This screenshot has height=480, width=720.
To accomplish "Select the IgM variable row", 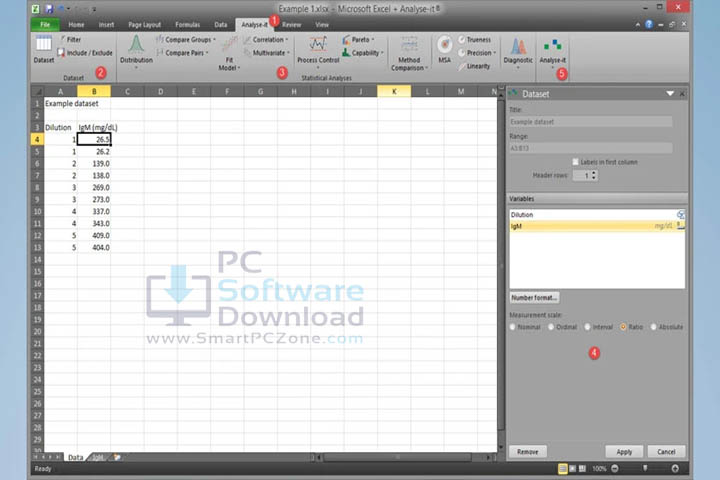I will pyautogui.click(x=597, y=226).
